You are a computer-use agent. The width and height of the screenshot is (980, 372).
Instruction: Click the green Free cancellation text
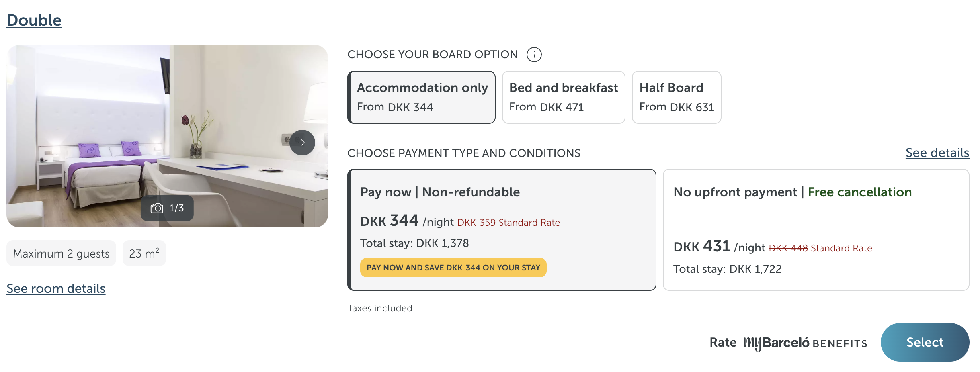click(859, 192)
